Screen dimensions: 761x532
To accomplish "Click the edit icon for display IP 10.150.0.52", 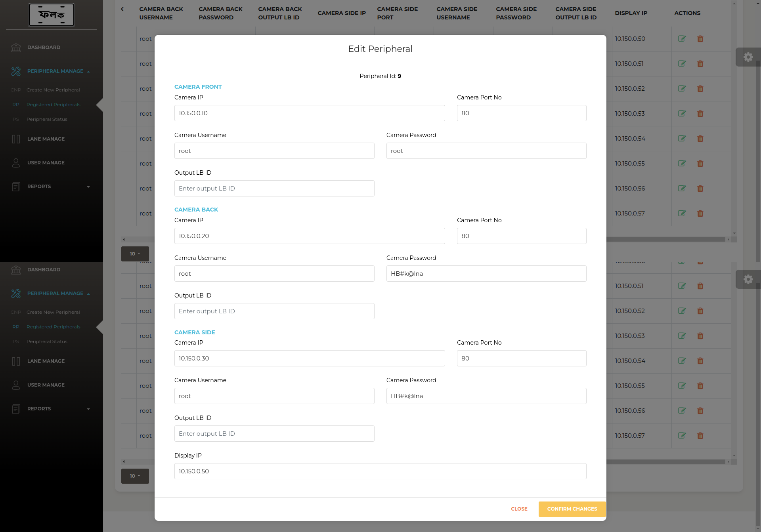I will point(682,89).
